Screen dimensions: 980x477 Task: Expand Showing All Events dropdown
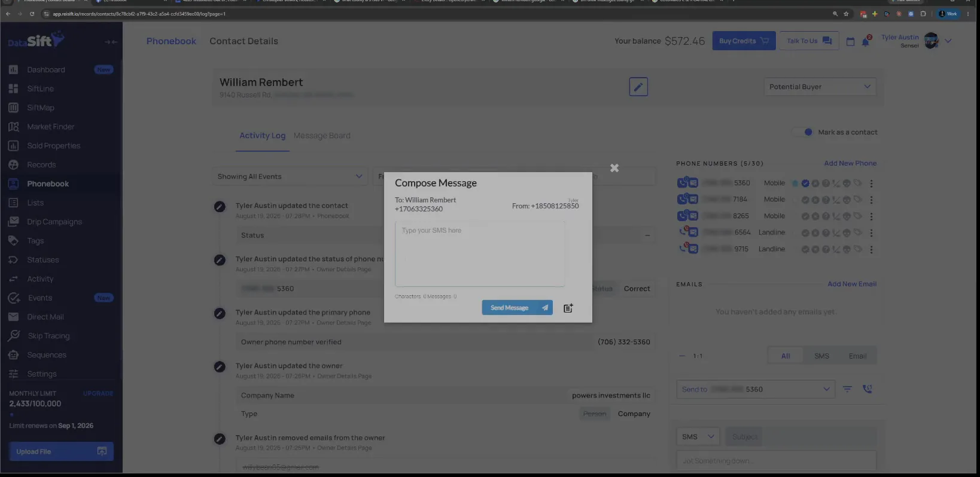coord(290,176)
